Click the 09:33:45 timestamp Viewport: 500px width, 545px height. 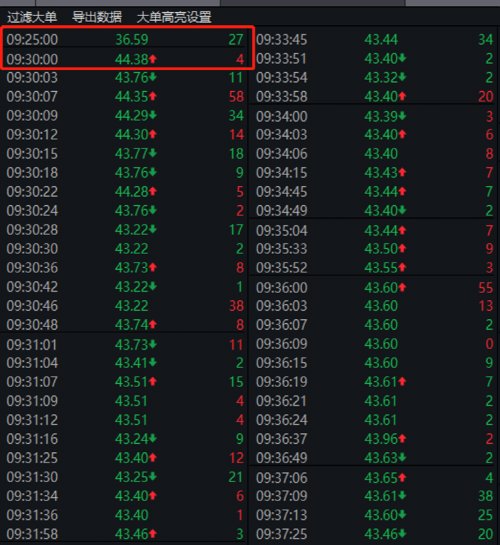tap(281, 39)
